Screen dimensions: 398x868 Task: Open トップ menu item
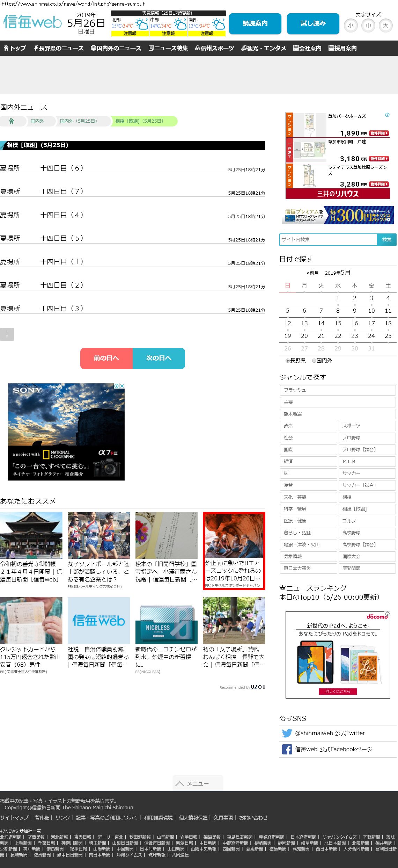15,48
